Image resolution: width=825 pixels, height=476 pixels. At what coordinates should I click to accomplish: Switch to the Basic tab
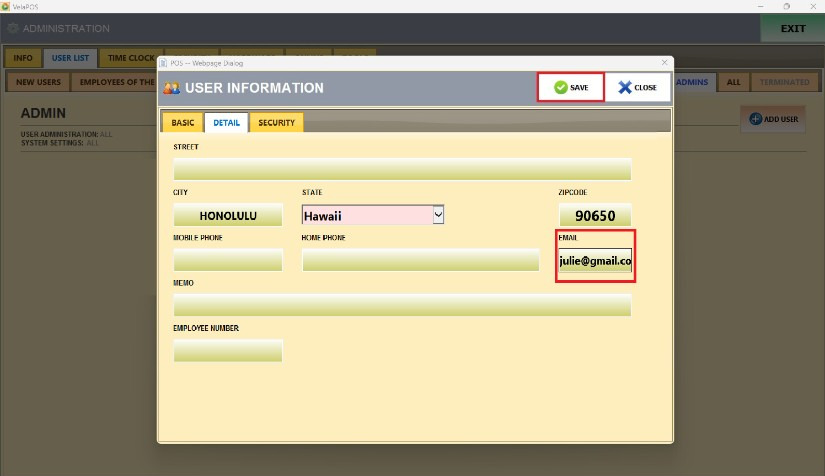tap(183, 123)
